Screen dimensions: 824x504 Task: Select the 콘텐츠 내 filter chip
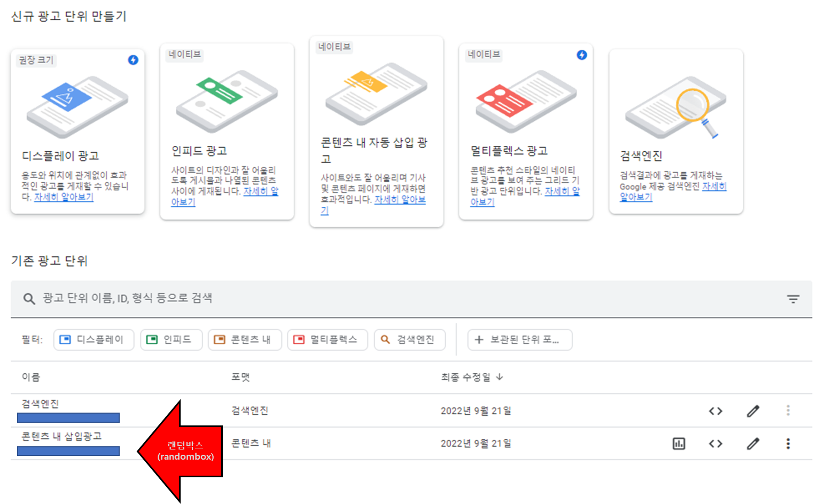pos(244,339)
